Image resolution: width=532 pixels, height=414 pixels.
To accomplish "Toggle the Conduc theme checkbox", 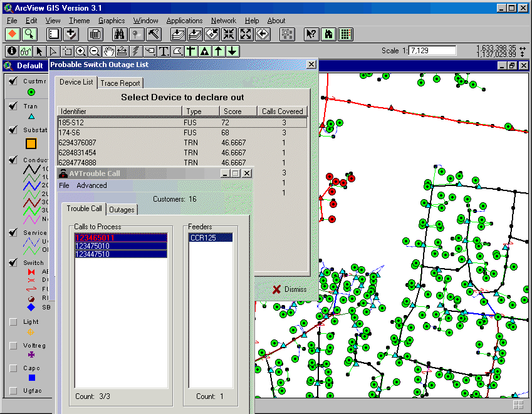I will point(13,160).
